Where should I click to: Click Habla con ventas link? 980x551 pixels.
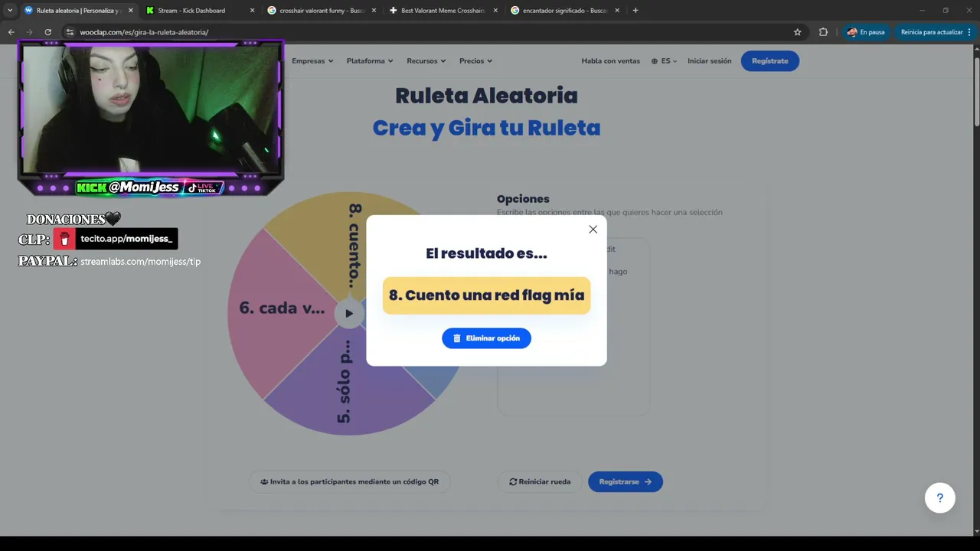(610, 61)
